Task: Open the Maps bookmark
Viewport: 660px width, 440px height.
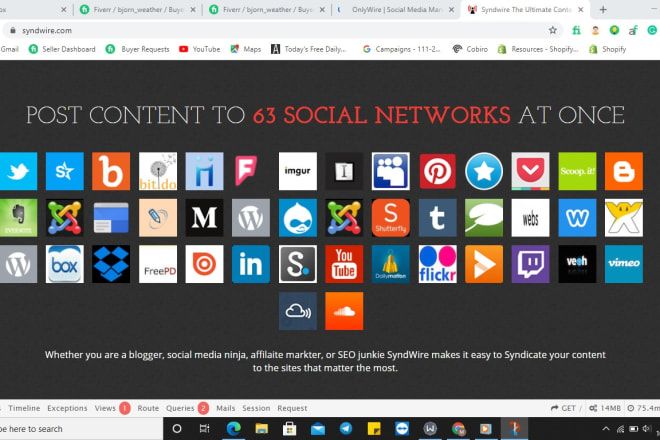Action: (x=245, y=49)
